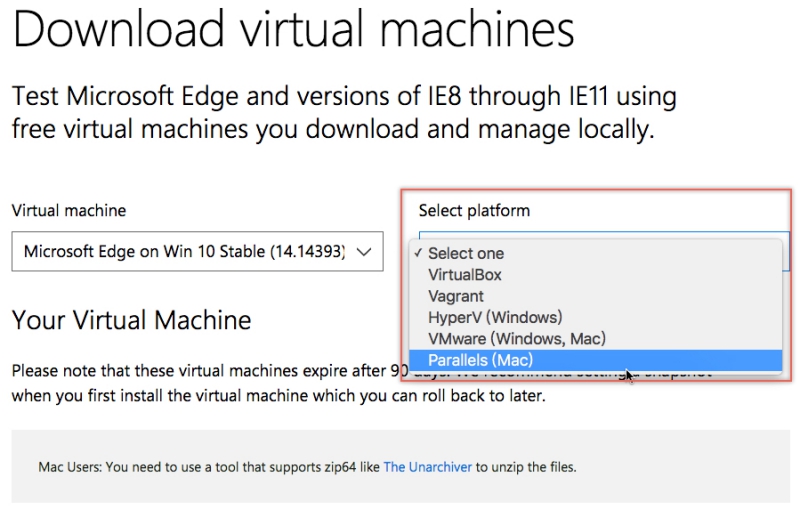Open The Unarchiver link
The image size is (800, 517).
(x=428, y=467)
